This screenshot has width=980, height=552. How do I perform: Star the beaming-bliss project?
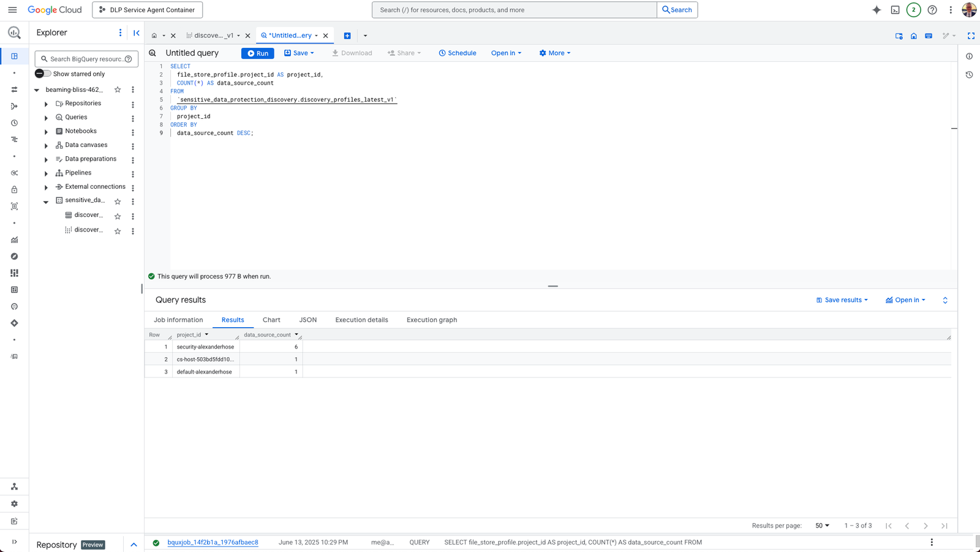118,89
